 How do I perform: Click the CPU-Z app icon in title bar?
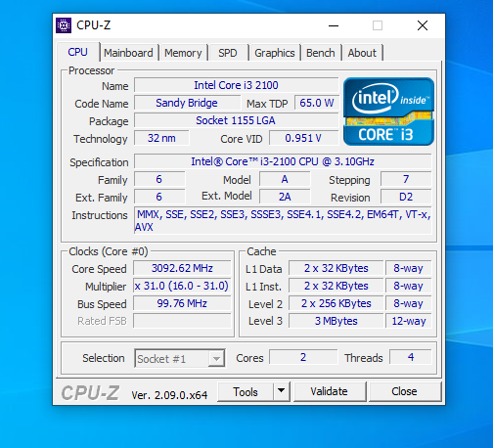64,25
